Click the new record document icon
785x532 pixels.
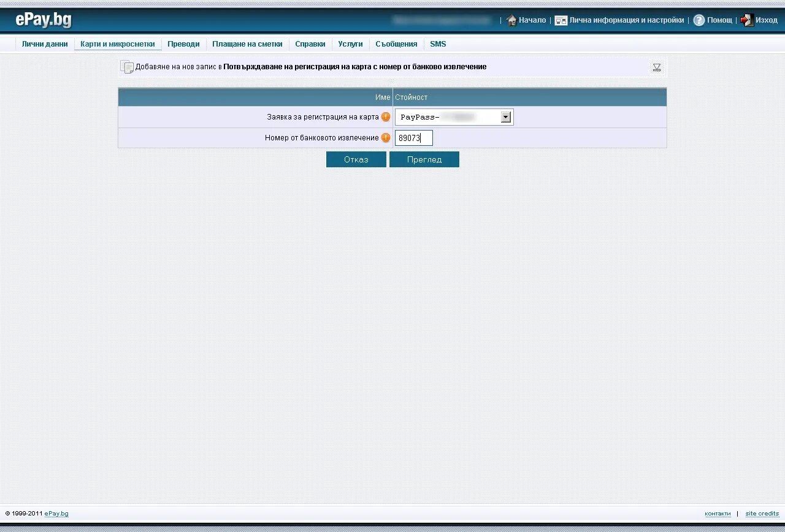127,67
